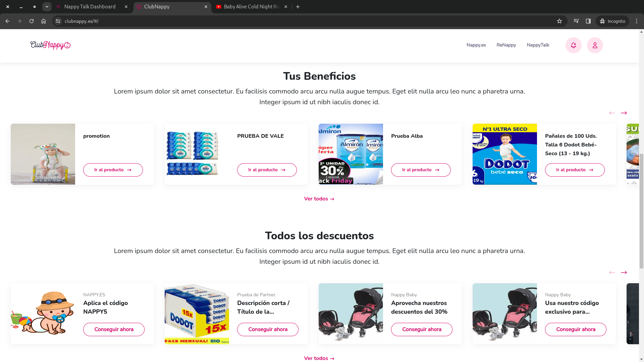Viewport: 644px width, 362px height.
Task: Advance Tus Beneficios carousel with right arrow
Action: coord(624,113)
